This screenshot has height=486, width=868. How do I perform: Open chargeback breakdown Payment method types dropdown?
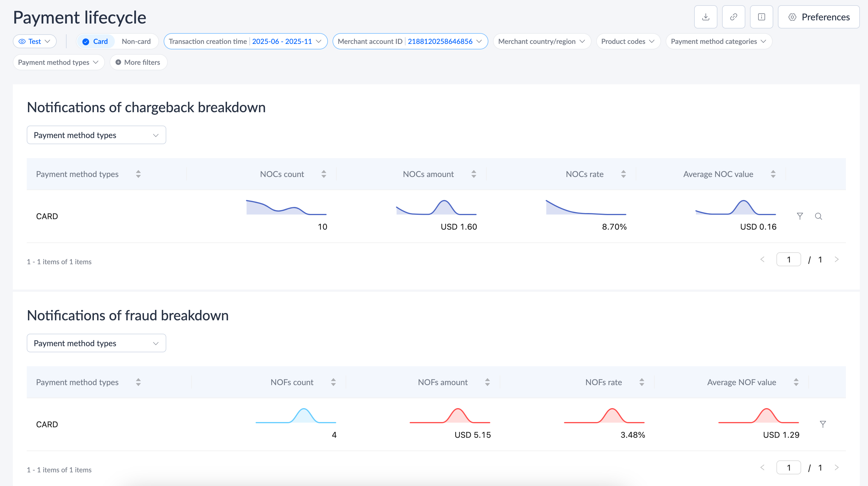click(97, 135)
